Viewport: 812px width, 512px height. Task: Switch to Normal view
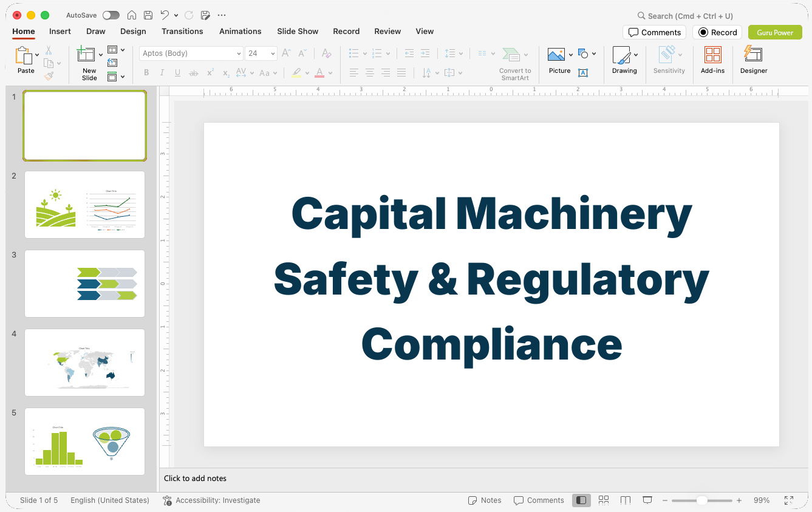coord(581,500)
